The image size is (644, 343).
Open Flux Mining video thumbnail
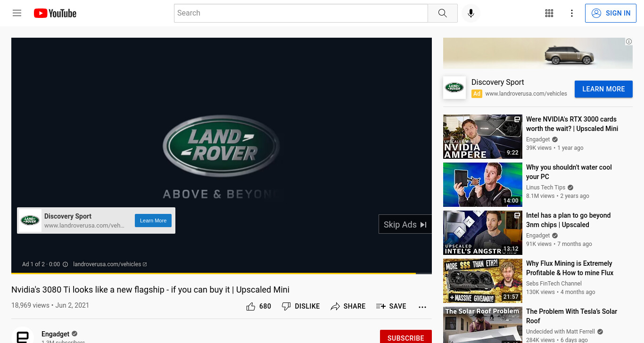coord(483,281)
